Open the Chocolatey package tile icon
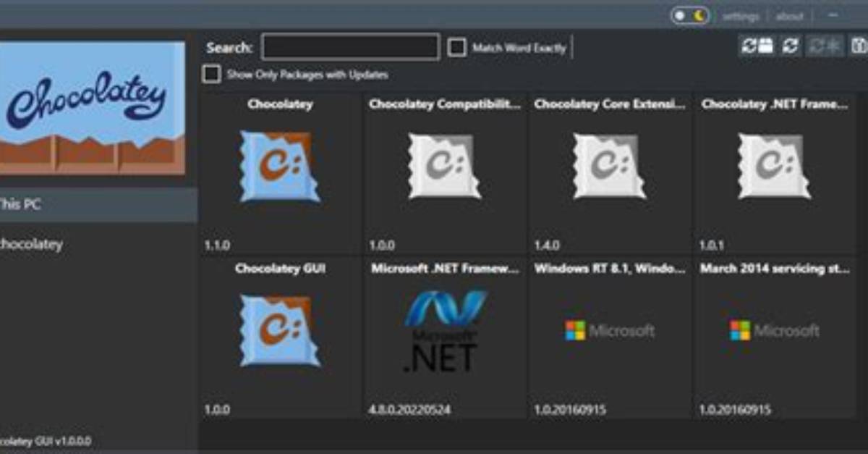The width and height of the screenshot is (868, 454). (x=280, y=166)
